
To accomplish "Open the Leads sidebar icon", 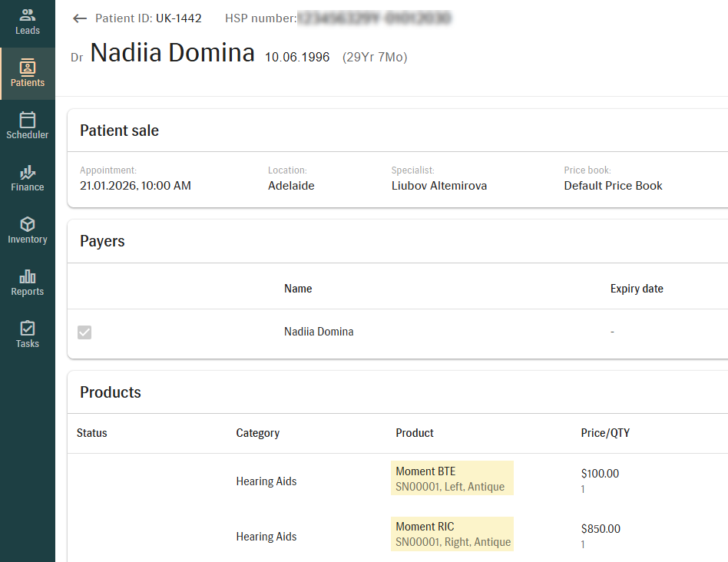I will coord(28,15).
